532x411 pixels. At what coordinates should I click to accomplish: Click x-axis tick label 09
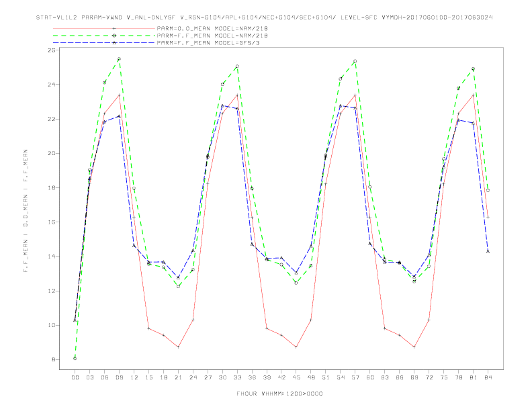point(119,377)
